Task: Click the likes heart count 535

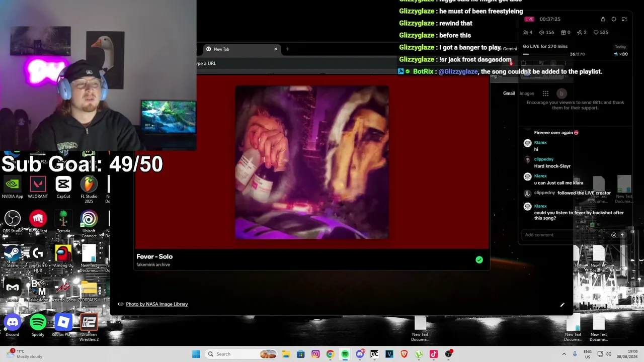Action: click(x=601, y=32)
